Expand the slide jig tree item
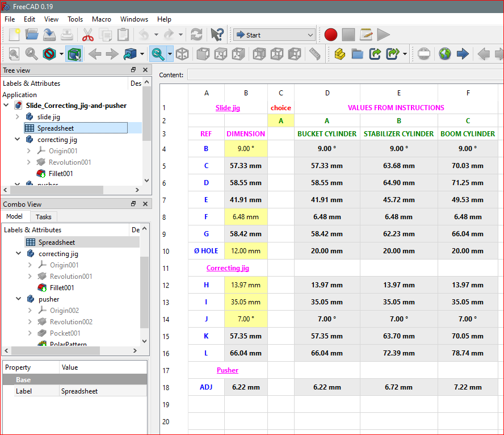 pyautogui.click(x=18, y=116)
